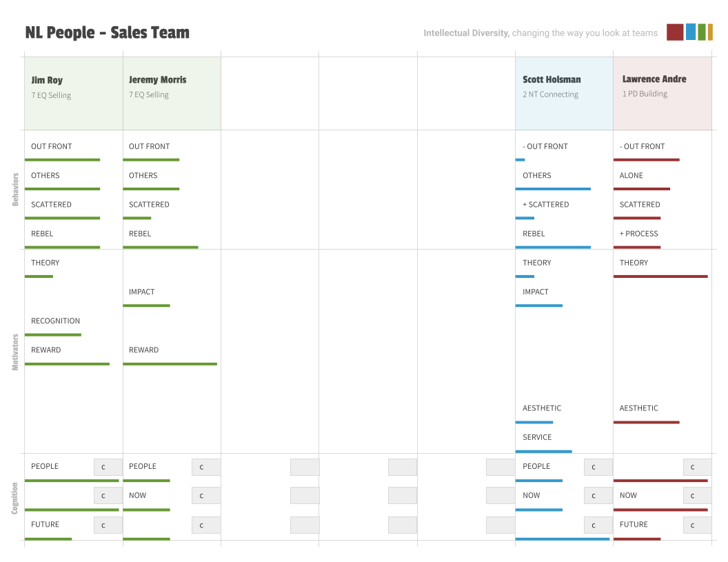Click the green bar in the logo
Viewport: 728px width, 562px height.
pos(701,32)
